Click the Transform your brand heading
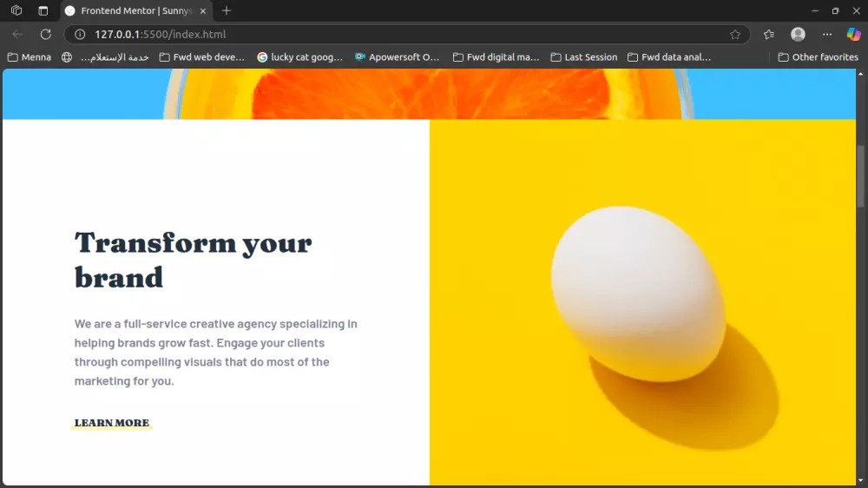 (194, 260)
